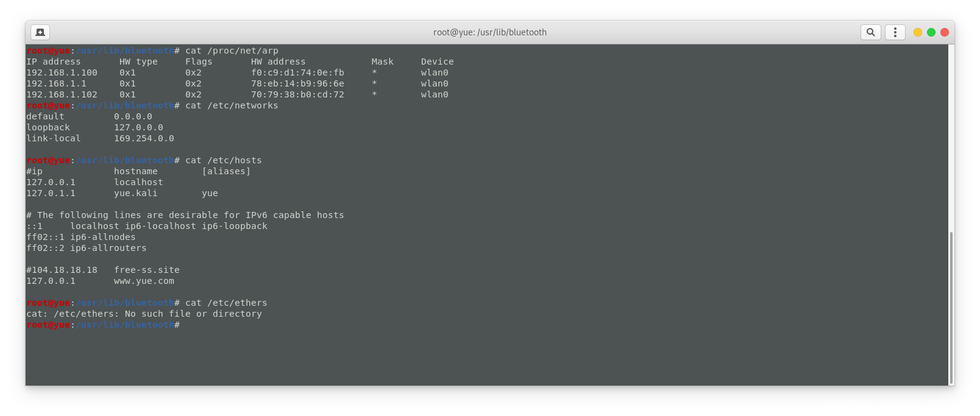
Task: Select MAC address 78:eb:14:b9:96:6e
Action: pyautogui.click(x=297, y=83)
